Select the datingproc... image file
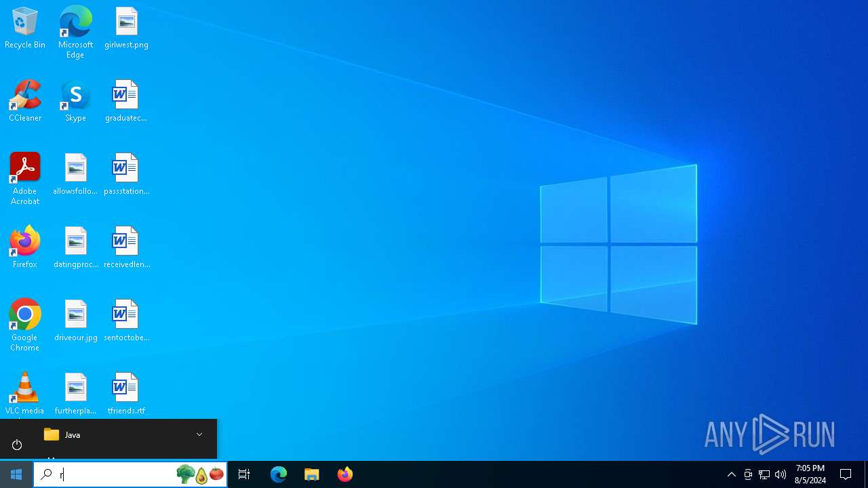The image size is (868, 488). tap(75, 248)
